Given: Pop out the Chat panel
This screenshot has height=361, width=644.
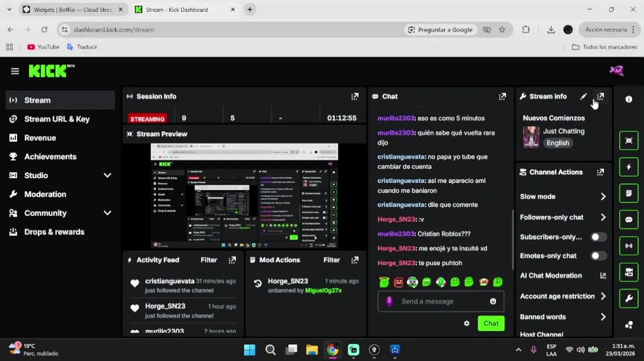Looking at the screenshot, I should [502, 96].
